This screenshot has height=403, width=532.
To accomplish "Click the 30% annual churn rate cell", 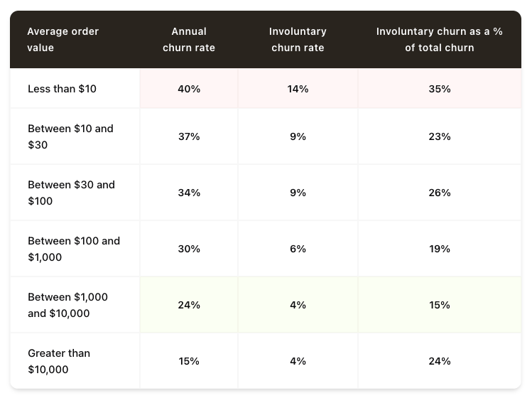I will 189,249.
